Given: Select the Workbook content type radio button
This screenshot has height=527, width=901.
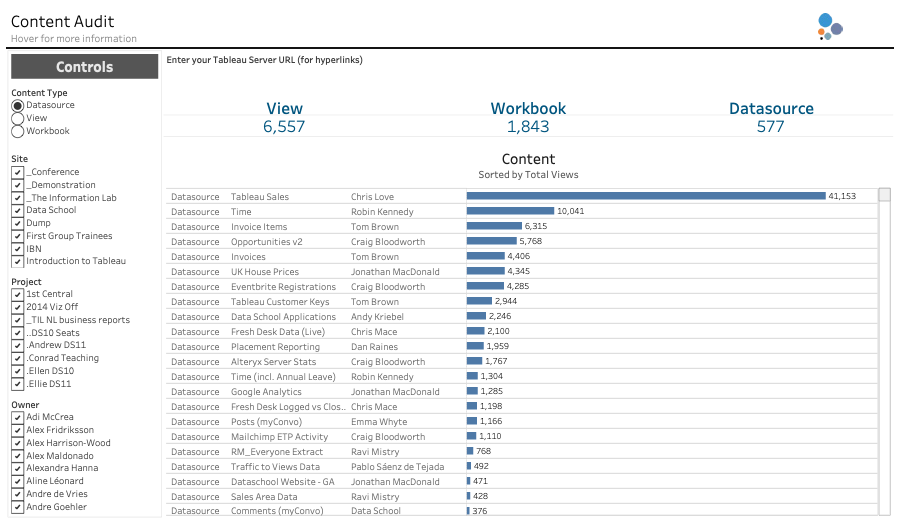Looking at the screenshot, I should pos(17,132).
